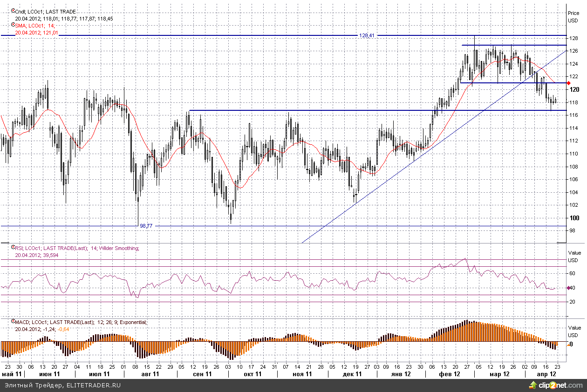Click the Price USD axis title

click(573, 17)
